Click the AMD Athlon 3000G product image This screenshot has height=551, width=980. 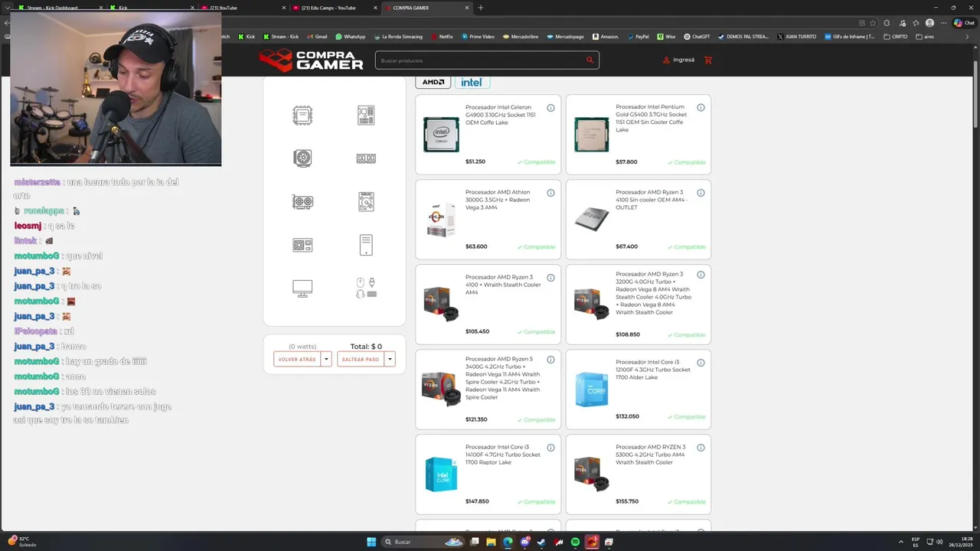(x=442, y=220)
